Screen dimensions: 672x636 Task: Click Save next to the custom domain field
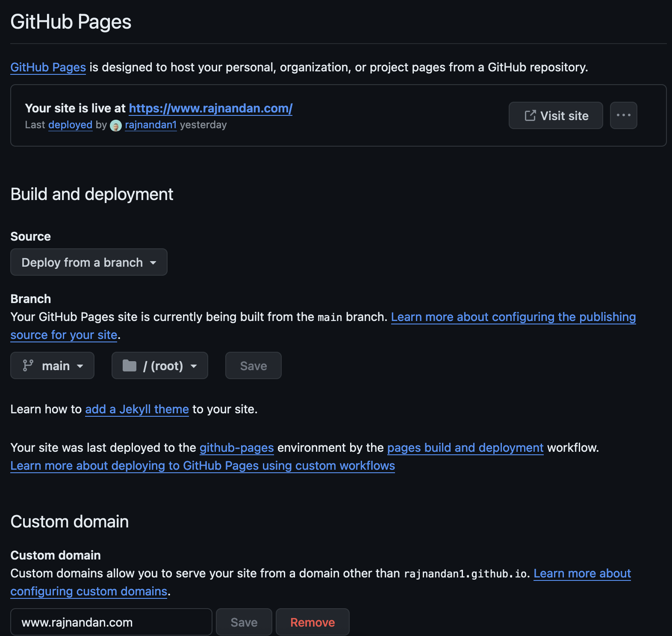click(244, 622)
